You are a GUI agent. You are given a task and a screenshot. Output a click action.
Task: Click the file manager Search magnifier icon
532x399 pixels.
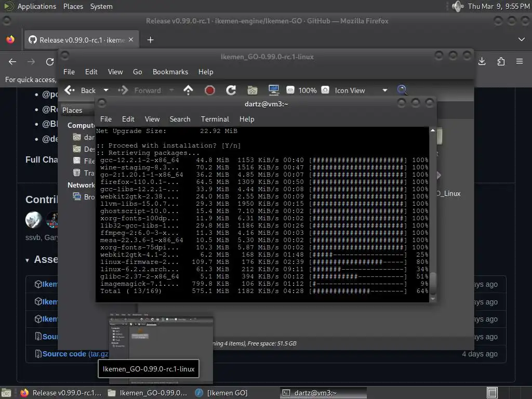(402, 90)
